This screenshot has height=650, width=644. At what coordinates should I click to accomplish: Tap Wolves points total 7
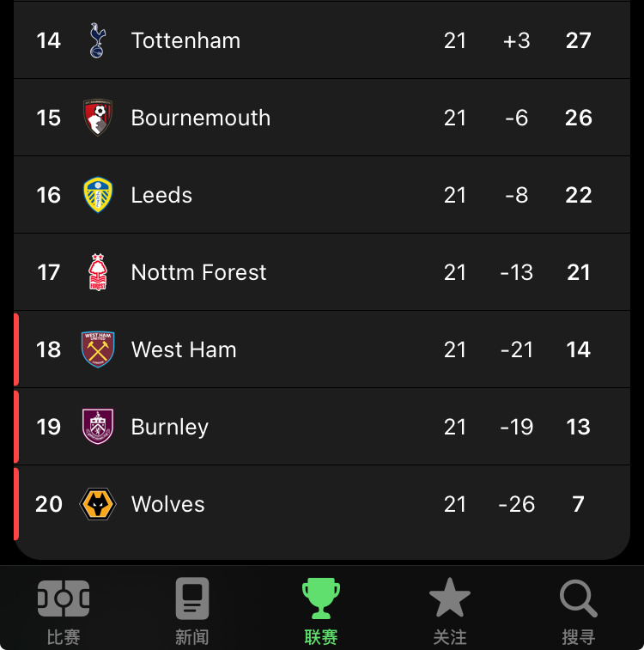coord(579,504)
